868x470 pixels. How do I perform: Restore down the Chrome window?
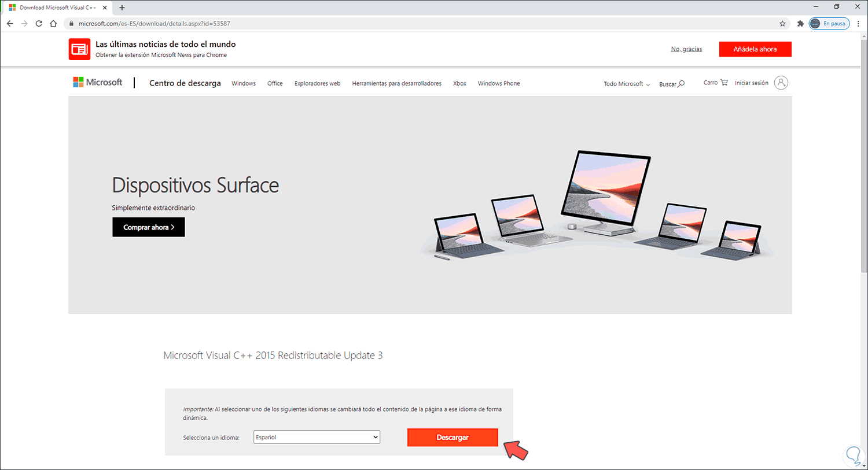pyautogui.click(x=837, y=7)
